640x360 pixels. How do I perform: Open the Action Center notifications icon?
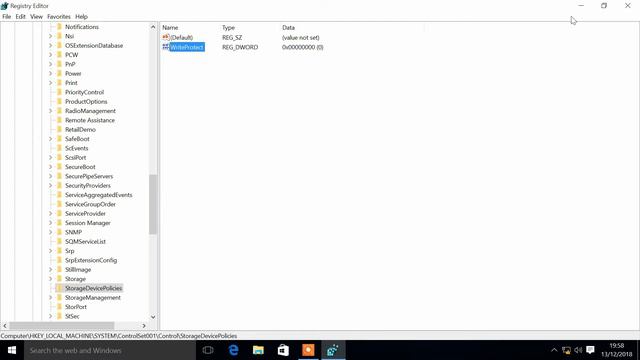pyautogui.click(x=590, y=350)
